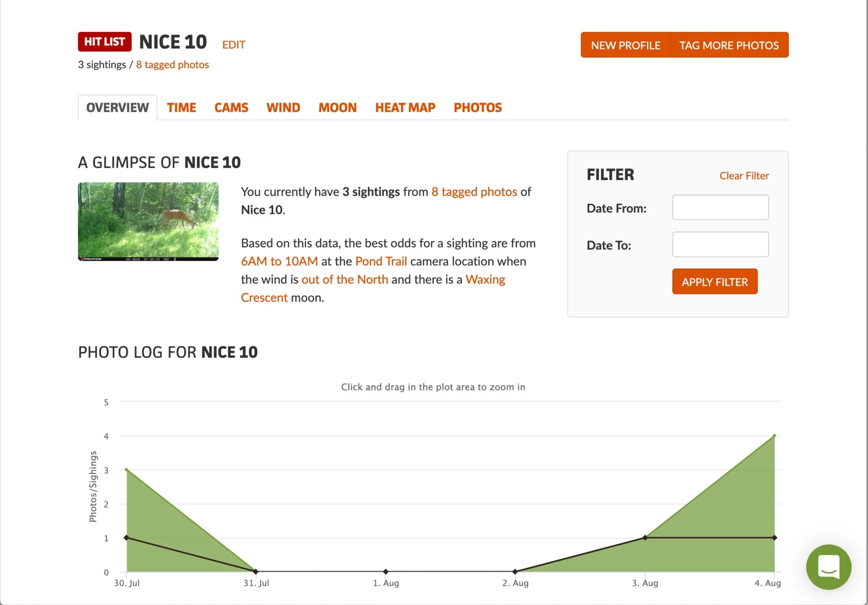Click the NEW PROFILE button
Screen dimensions: 868x605
coord(625,45)
